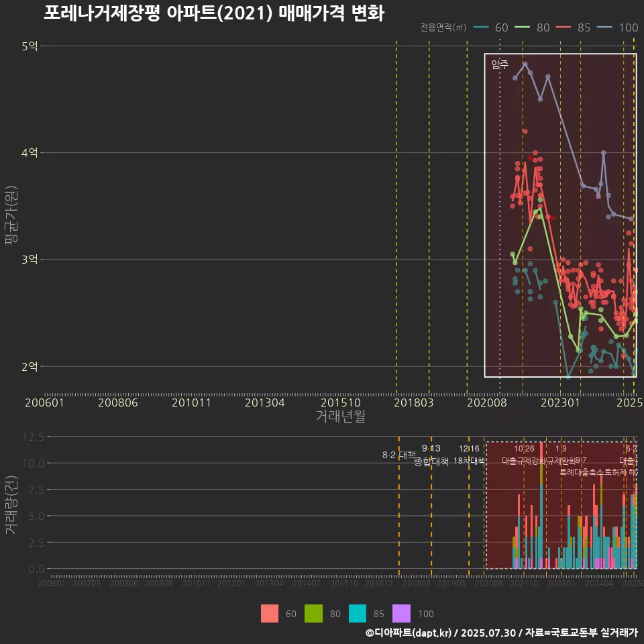The image size is (644, 644).
Task: Click the 200908 tick on the volume chart
Action: [x=160, y=583]
